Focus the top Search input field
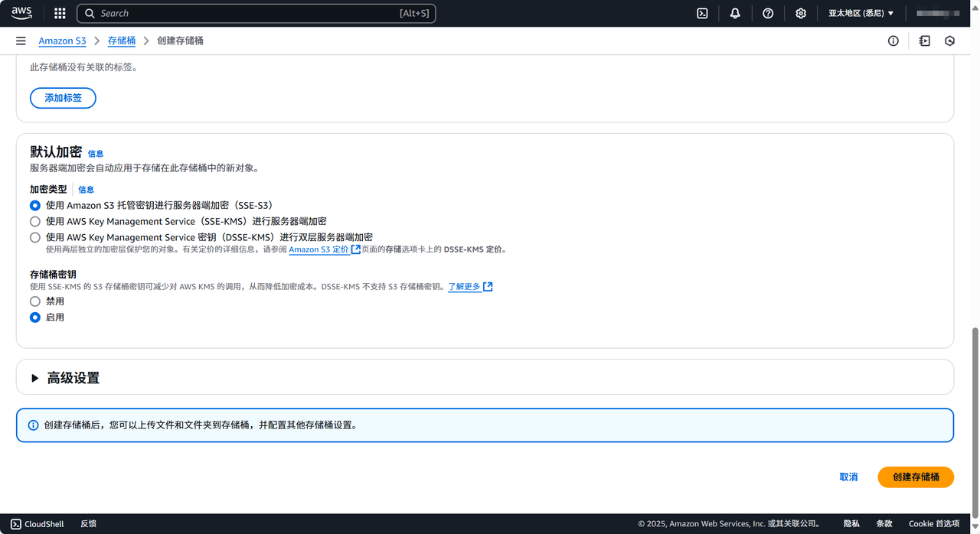 tap(256, 13)
